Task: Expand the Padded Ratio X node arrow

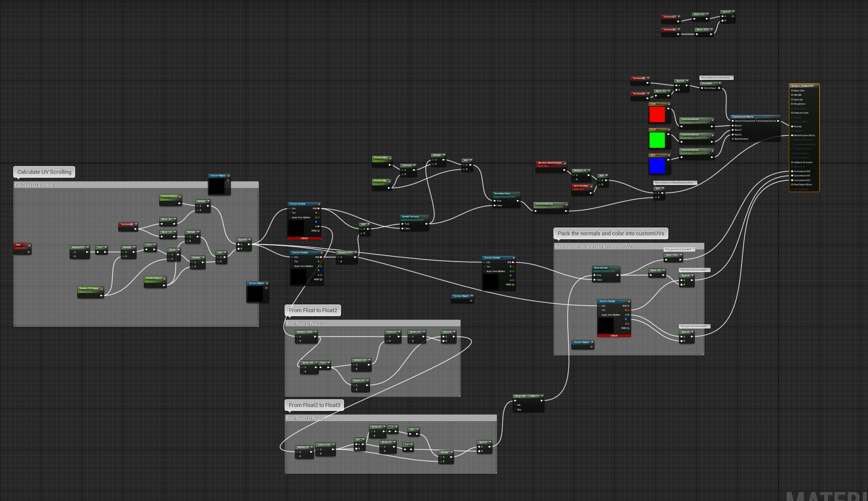Action: 180,196
